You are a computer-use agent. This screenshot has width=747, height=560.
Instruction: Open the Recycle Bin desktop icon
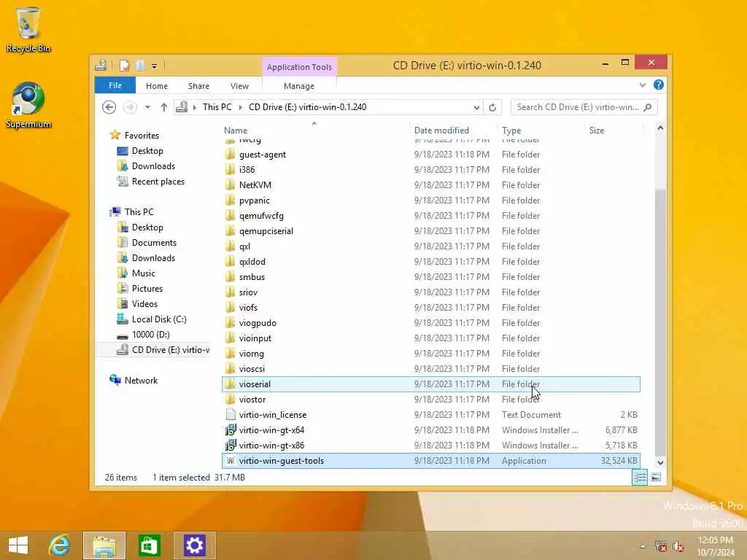pos(28,29)
